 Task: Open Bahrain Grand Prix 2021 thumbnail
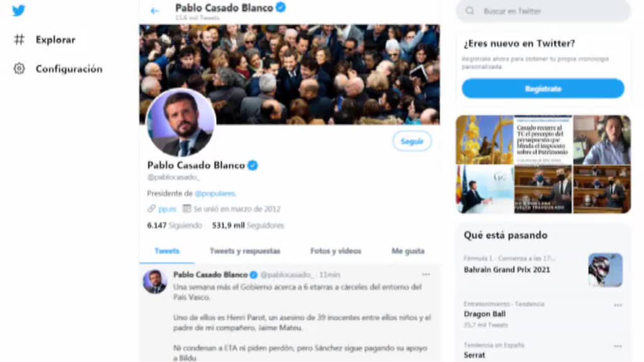tap(605, 270)
